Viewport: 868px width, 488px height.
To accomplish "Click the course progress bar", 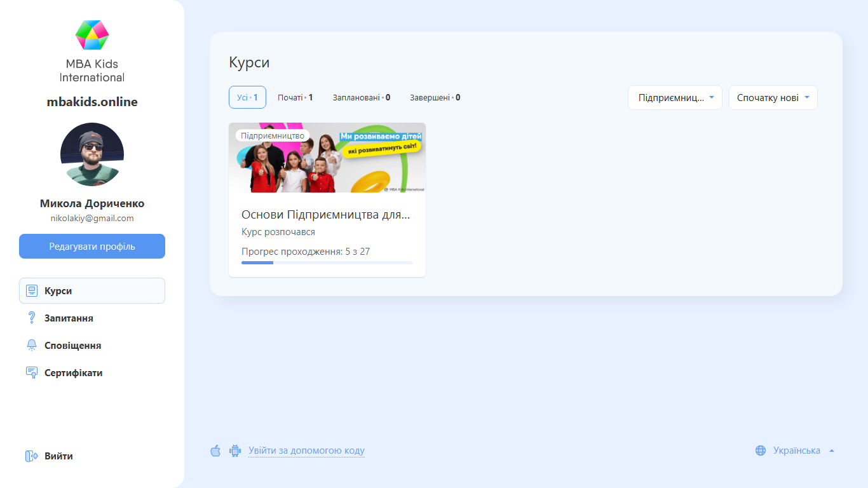I will click(327, 262).
